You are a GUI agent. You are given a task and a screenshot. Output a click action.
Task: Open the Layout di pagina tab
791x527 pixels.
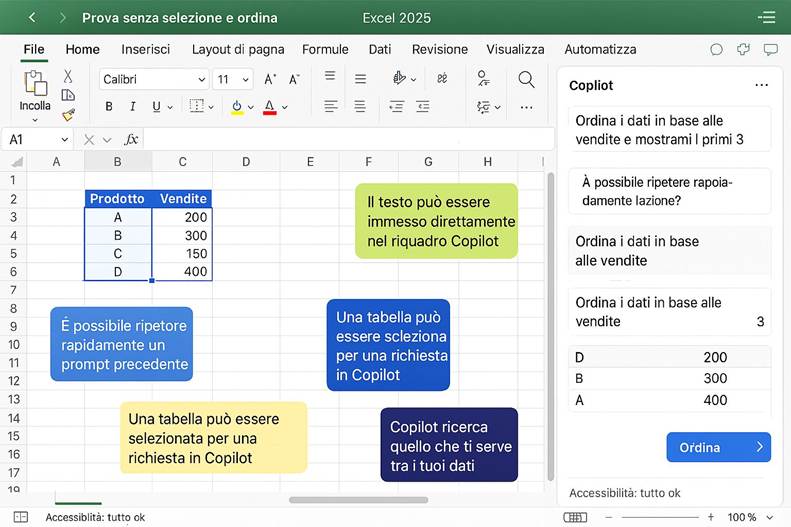(x=238, y=49)
